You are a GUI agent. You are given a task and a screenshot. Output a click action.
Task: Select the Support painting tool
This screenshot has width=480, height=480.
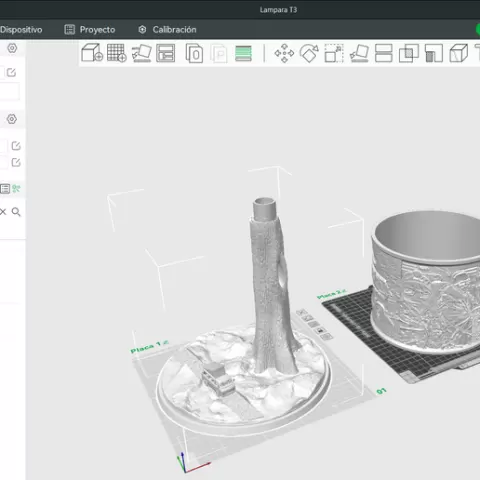[434, 53]
